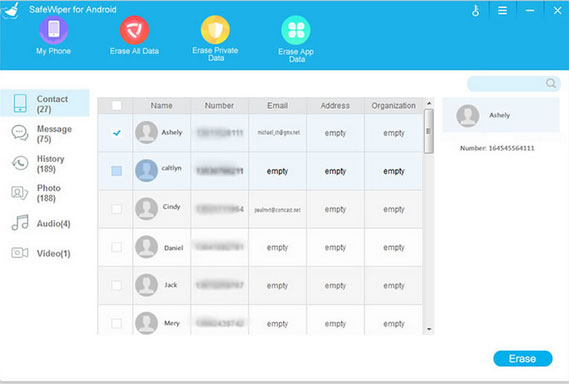Open the Erase Private Data shield icon

215,30
